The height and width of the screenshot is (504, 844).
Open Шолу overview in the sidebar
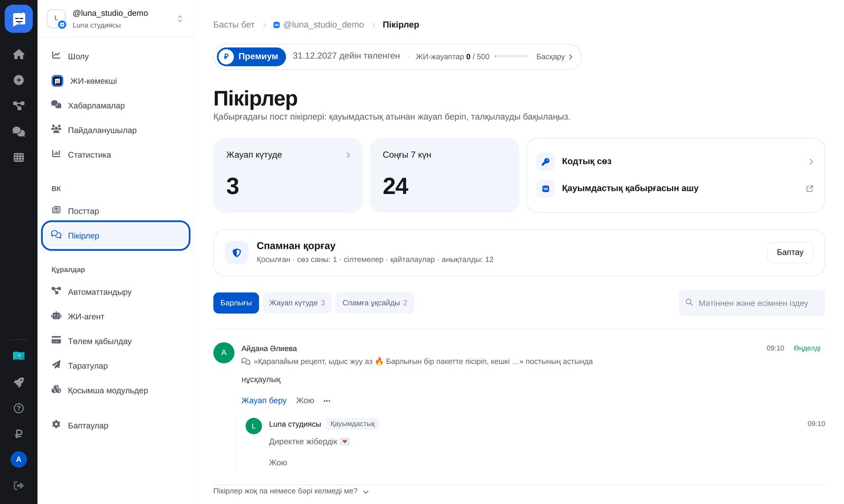tap(116, 56)
